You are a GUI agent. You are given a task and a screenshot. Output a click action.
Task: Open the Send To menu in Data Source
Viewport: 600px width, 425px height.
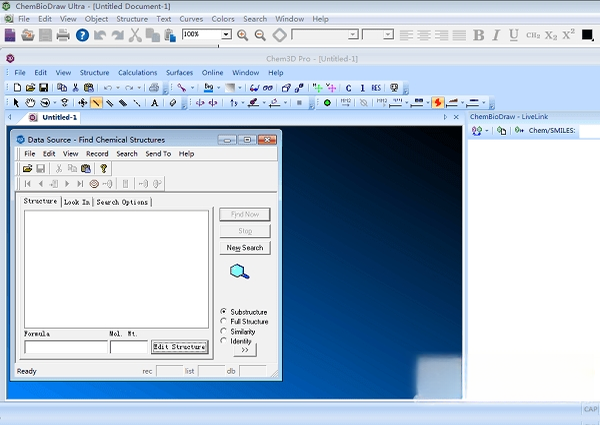click(x=158, y=154)
